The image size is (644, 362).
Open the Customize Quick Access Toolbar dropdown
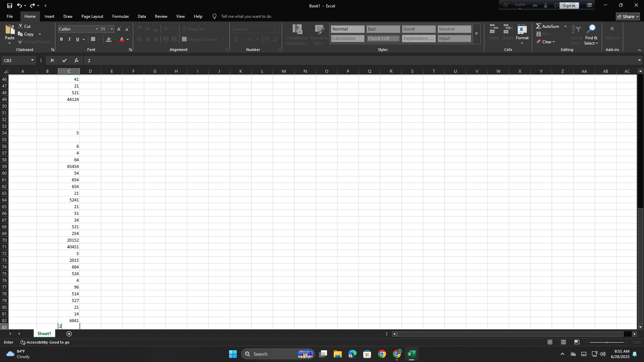coord(45,6)
